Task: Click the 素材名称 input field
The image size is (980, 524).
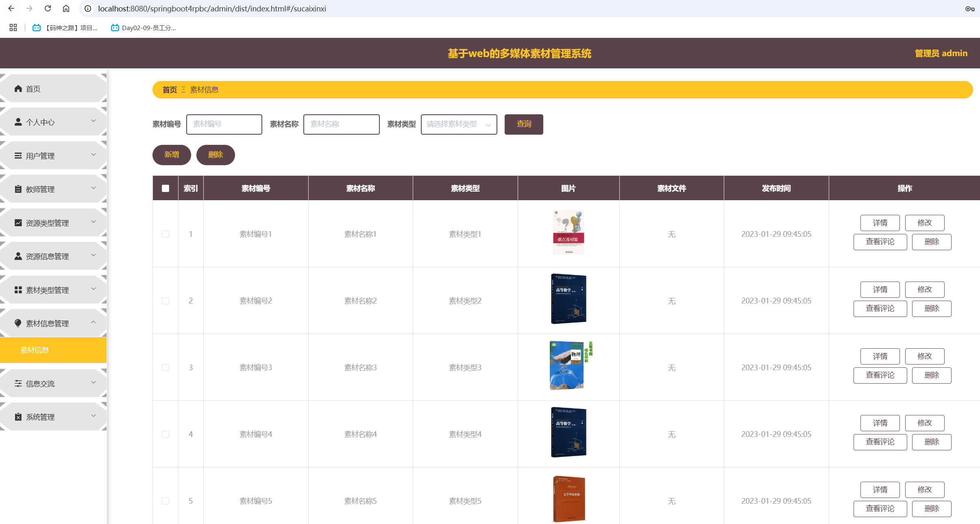Action: pos(341,124)
